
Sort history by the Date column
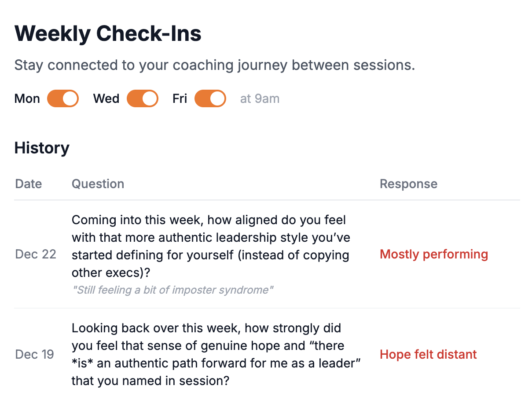28,184
